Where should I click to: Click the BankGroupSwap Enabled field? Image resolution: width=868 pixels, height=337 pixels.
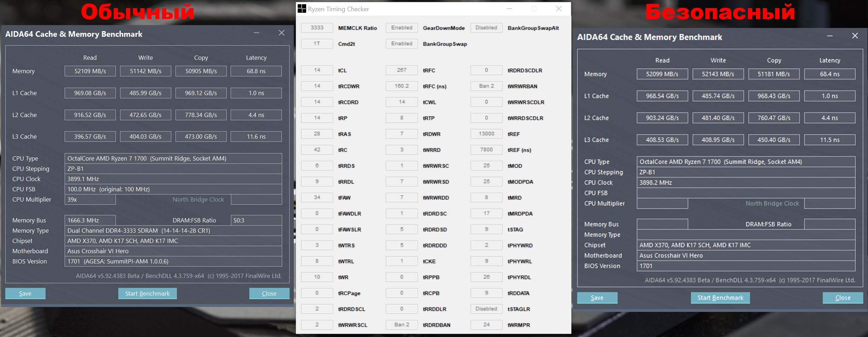click(x=402, y=43)
